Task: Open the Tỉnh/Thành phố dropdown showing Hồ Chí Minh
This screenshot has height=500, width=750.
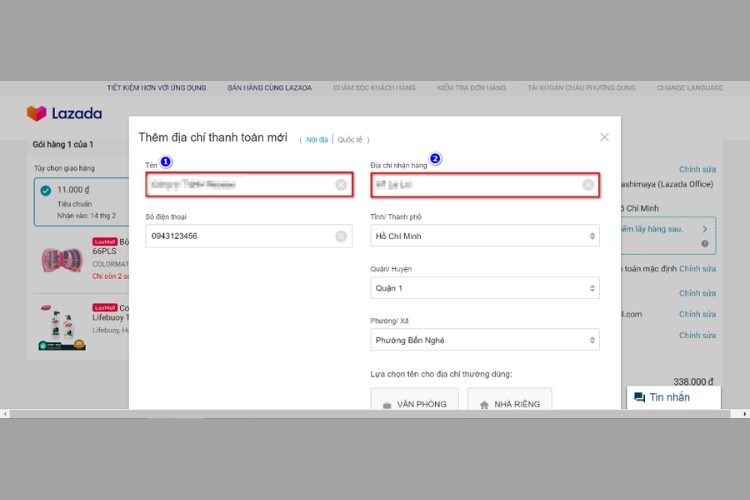Action: (485, 236)
